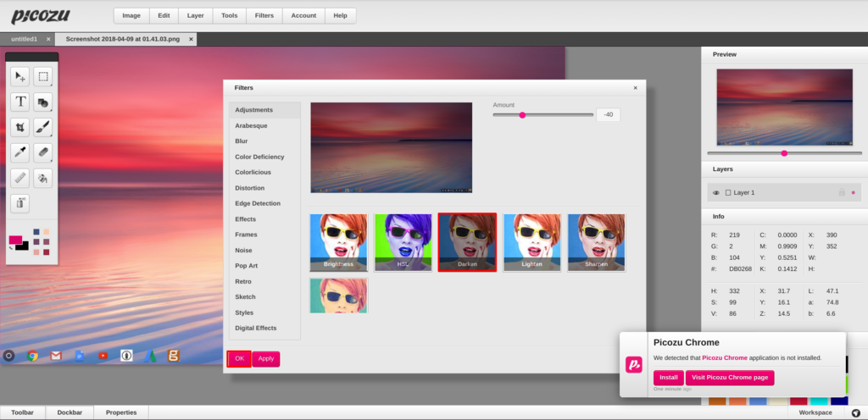The image size is (868, 420).
Task: Open the Layer menu
Action: 196,15
